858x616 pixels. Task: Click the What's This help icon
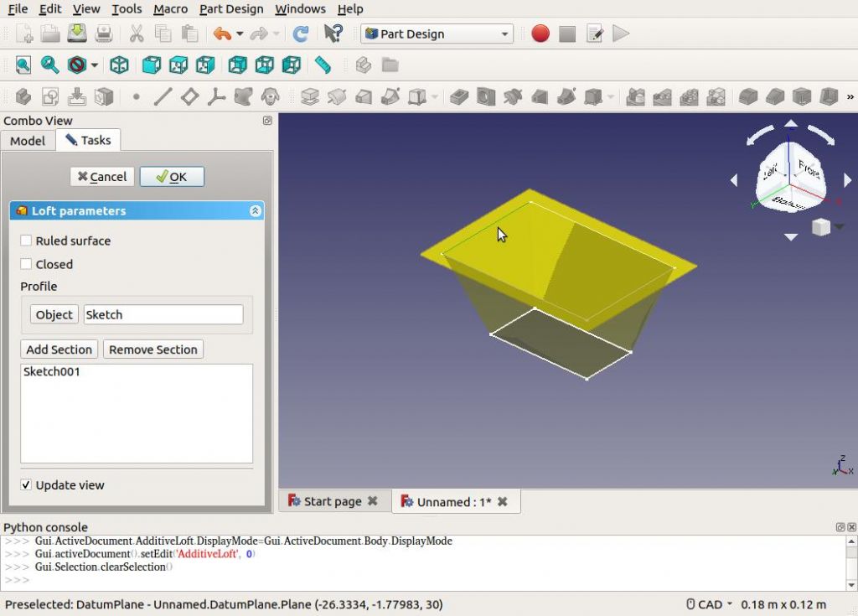point(333,34)
